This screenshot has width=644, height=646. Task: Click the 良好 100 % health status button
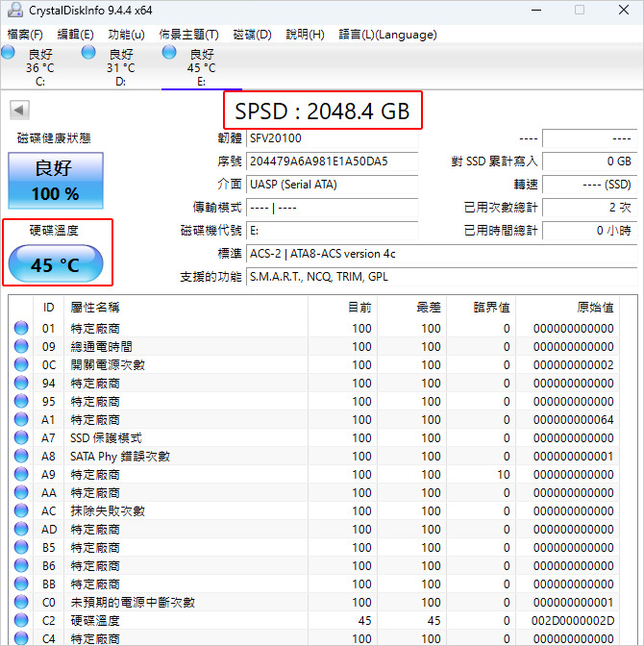pos(56,181)
